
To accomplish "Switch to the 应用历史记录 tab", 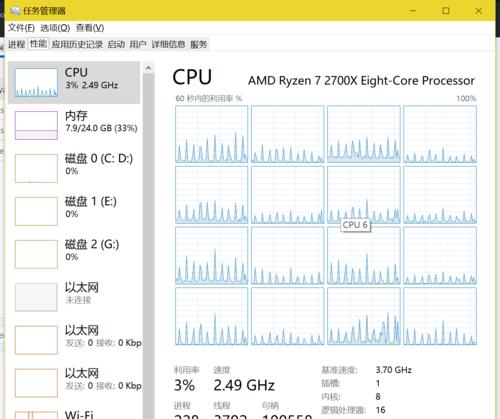I will [77, 44].
